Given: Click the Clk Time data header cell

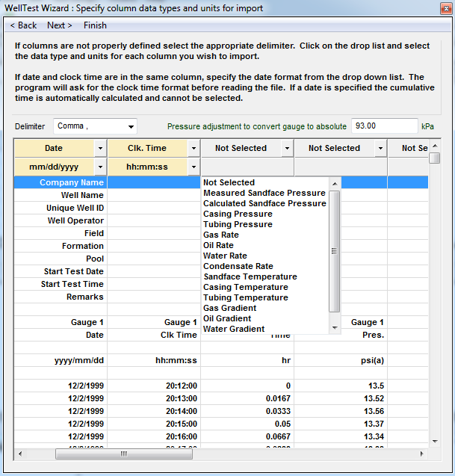Looking at the screenshot, I should point(154,335).
